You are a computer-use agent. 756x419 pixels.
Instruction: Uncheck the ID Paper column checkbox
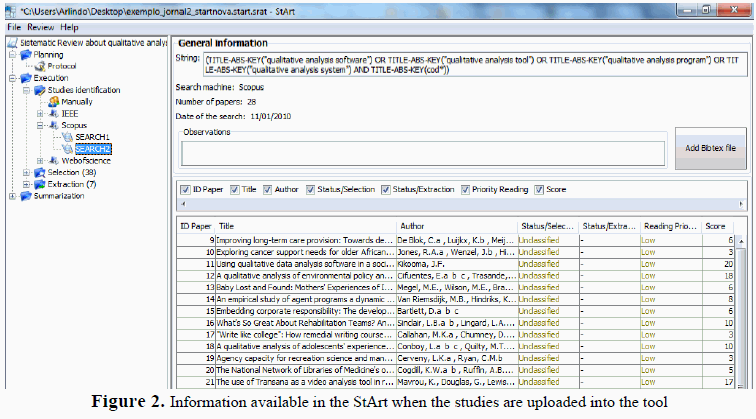click(x=184, y=189)
